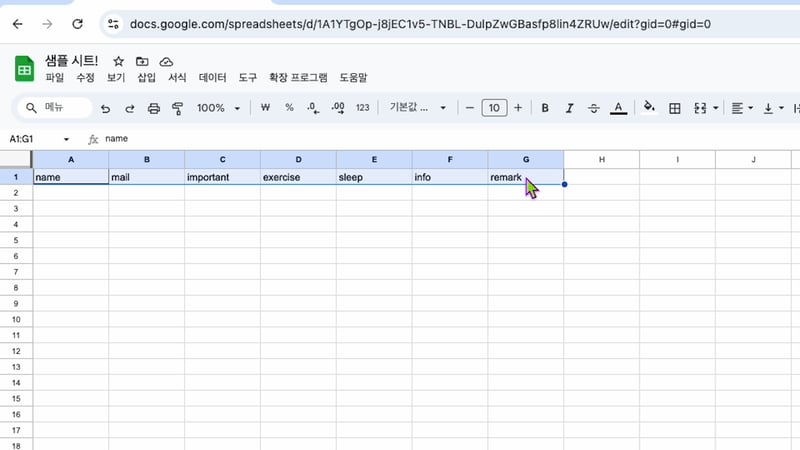Click the merge cells icon
The image size is (800, 450).
coord(700,108)
